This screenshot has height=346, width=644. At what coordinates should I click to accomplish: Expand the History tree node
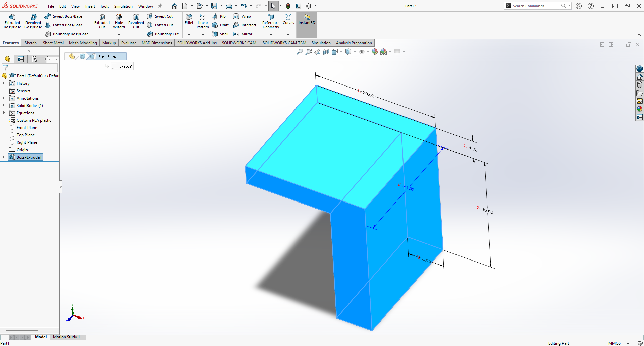[4, 83]
